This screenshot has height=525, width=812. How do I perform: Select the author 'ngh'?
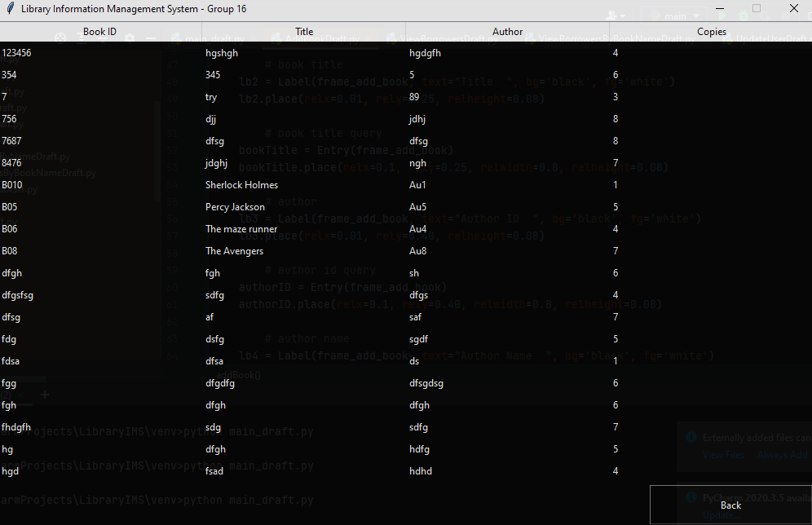point(418,163)
